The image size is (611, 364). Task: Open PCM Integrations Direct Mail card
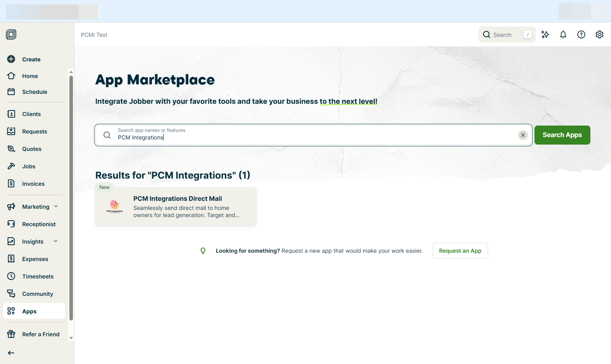pyautogui.click(x=176, y=206)
